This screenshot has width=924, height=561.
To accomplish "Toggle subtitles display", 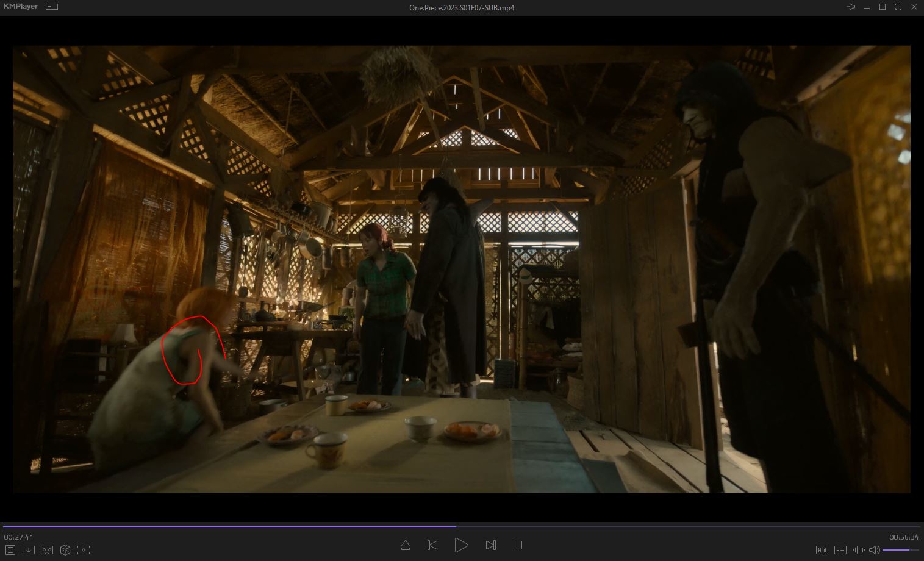I will coord(840,550).
